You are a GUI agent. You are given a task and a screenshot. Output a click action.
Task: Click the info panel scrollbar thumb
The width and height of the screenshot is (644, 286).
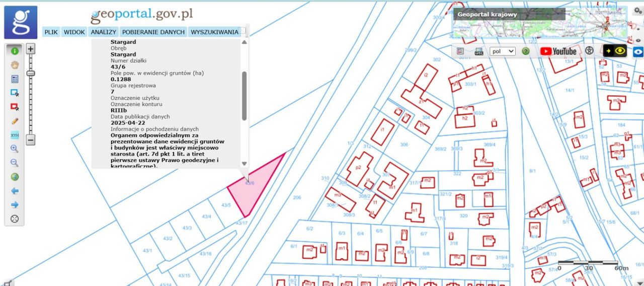point(245,96)
